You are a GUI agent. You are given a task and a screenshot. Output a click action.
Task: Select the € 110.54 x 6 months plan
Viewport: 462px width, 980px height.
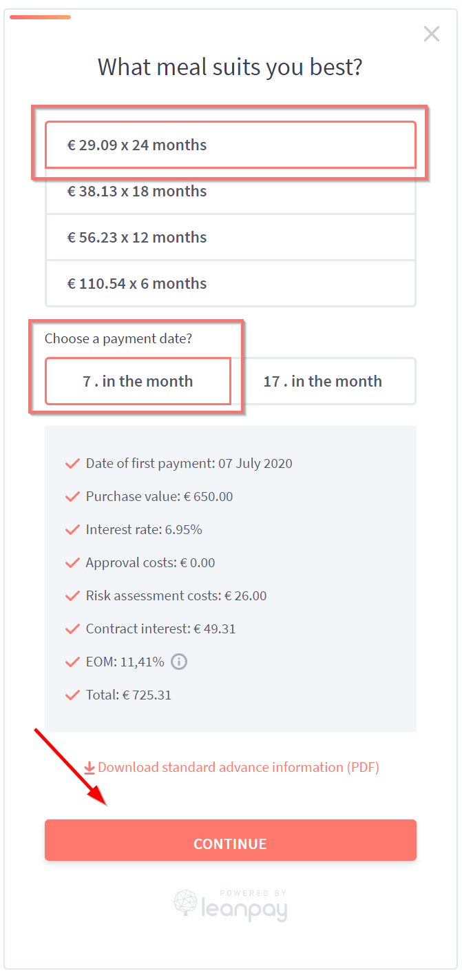point(231,283)
